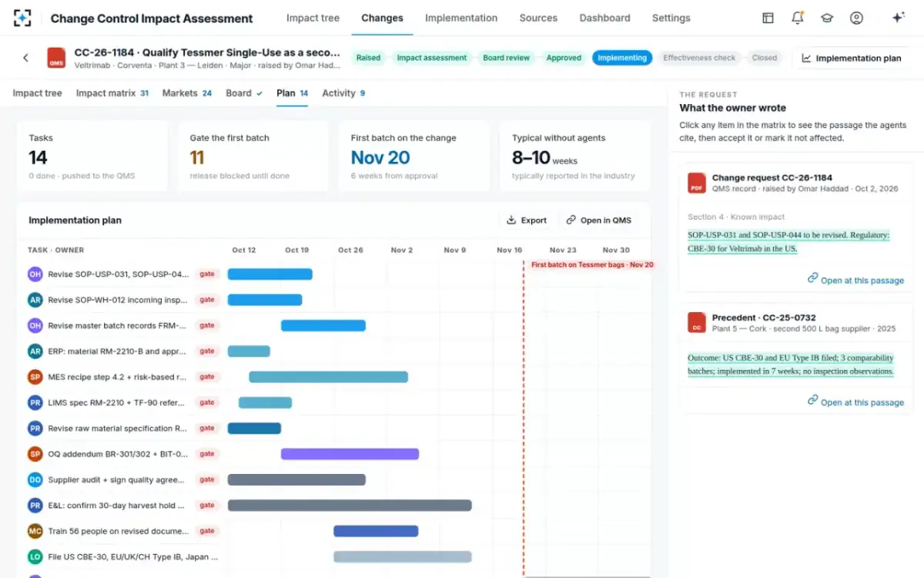Click the sparkle AI assistant icon

[898, 18]
